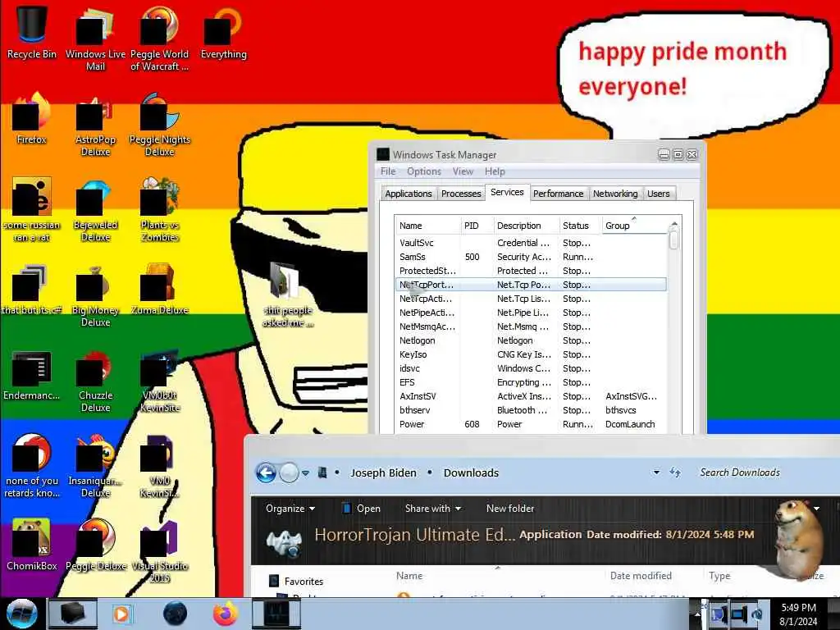Click the Windows Start orb
Screen dimensions: 840x630
tap(22, 614)
